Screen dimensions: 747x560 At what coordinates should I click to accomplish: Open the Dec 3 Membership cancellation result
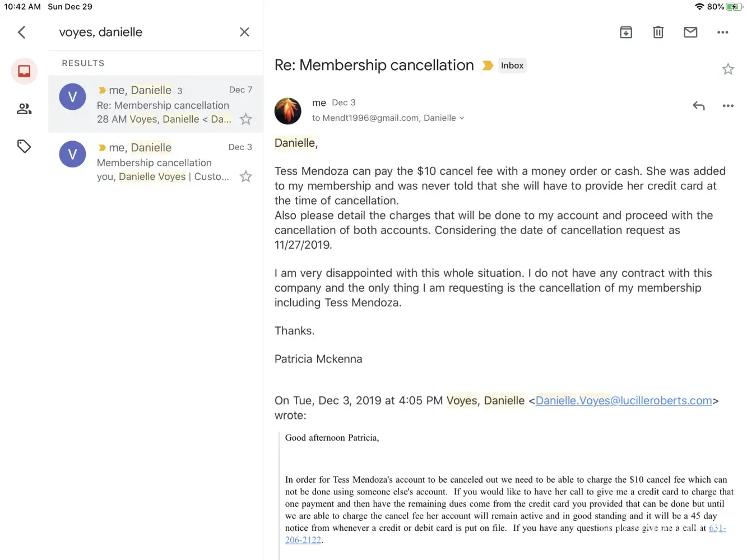coord(163,162)
